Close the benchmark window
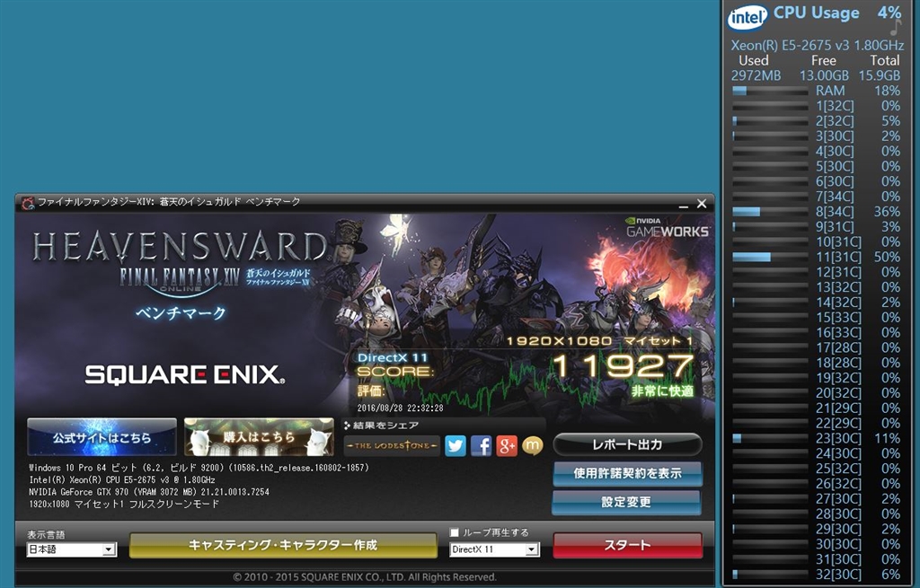The image size is (920, 588). [702, 204]
